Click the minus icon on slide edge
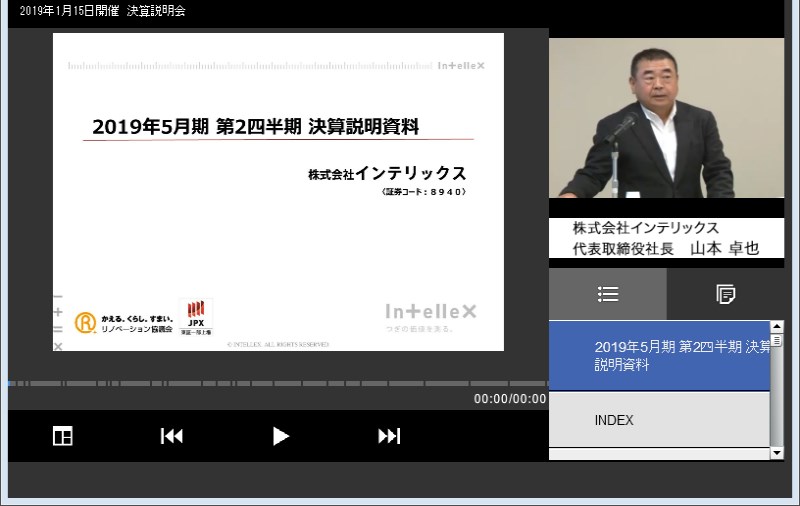Screen dimensions: 800x506 (58, 296)
